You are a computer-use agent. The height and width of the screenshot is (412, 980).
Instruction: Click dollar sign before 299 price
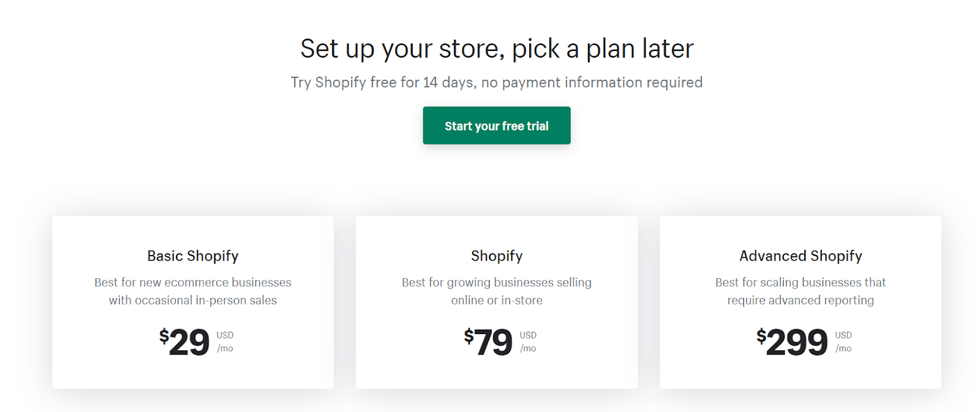point(761,335)
